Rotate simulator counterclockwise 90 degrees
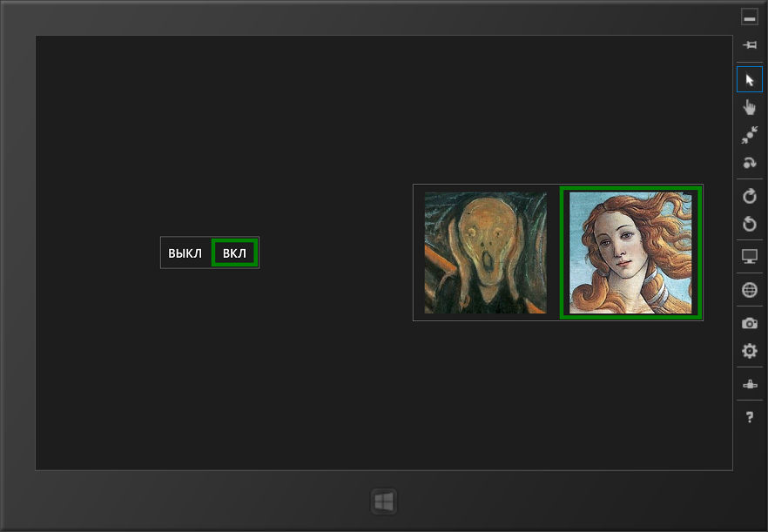Image resolution: width=768 pixels, height=532 pixels. pyautogui.click(x=750, y=224)
